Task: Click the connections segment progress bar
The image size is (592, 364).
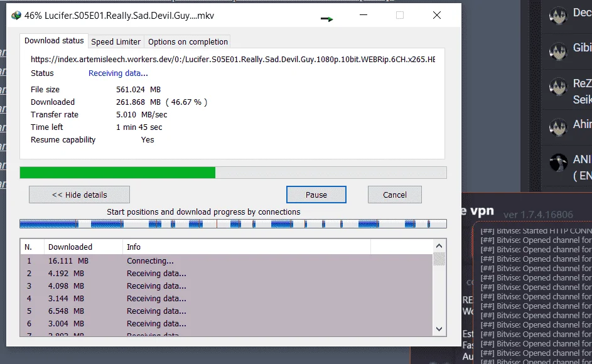Action: coord(233,224)
